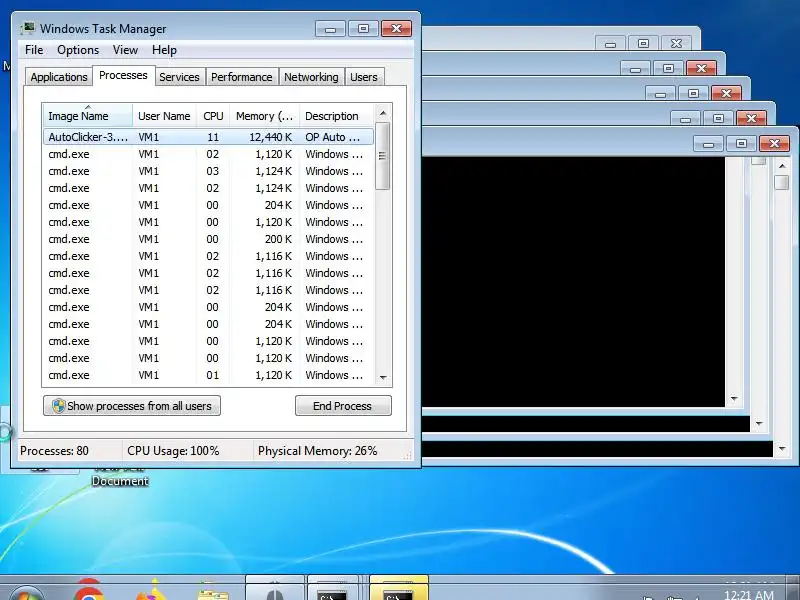
Task: Activate the highlighted cmd taskbar button
Action: point(398,590)
